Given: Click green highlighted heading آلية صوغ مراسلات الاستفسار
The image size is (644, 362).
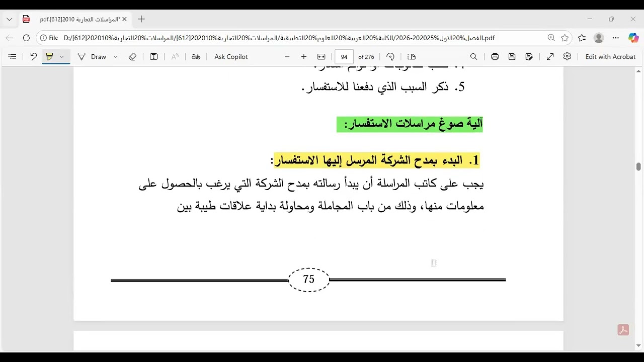Looking at the screenshot, I should click(x=410, y=124).
